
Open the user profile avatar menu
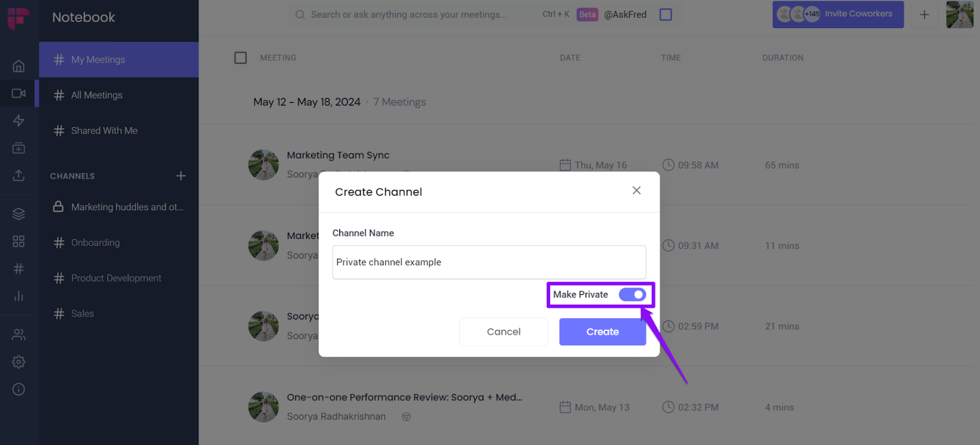(959, 15)
